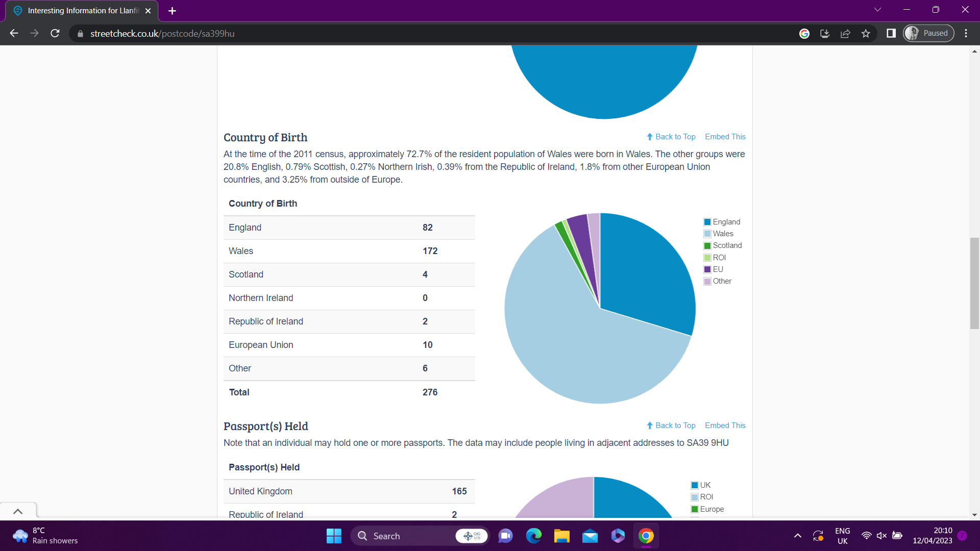Viewport: 980px width, 551px height.
Task: Click Embed This beside Passport(s) Held
Action: tap(725, 425)
